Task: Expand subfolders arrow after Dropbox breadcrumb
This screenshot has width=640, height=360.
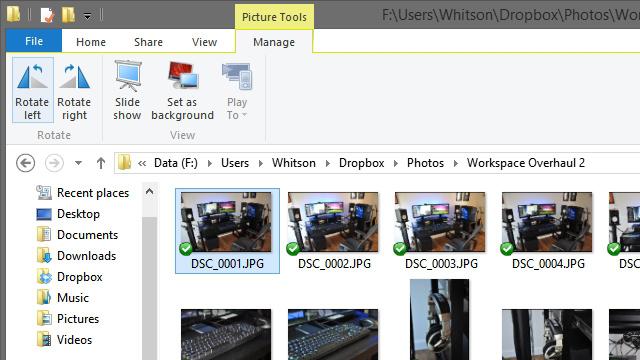Action: (x=395, y=163)
